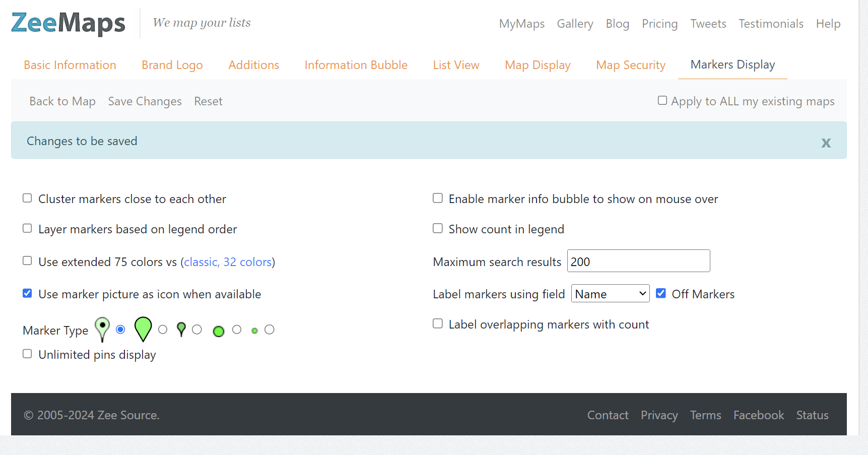Select the small dot marker type icon
Screen dimensions: 868x455
tap(254, 331)
